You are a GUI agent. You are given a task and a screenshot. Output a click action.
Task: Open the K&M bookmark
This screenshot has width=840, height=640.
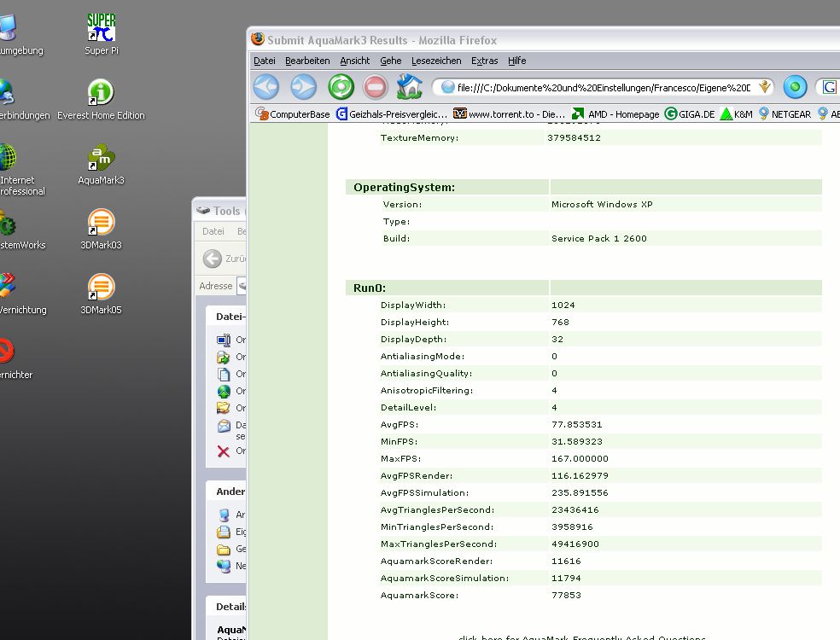click(736, 114)
